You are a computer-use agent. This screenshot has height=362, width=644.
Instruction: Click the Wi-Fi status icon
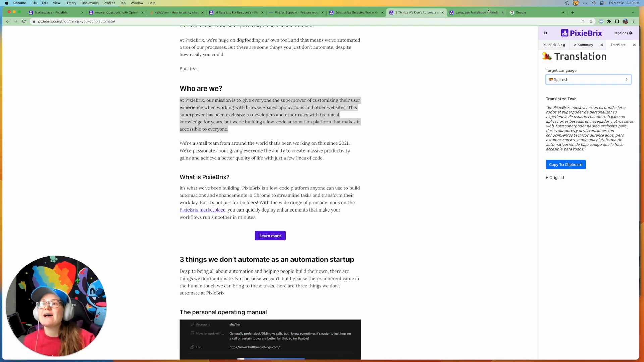click(x=594, y=3)
